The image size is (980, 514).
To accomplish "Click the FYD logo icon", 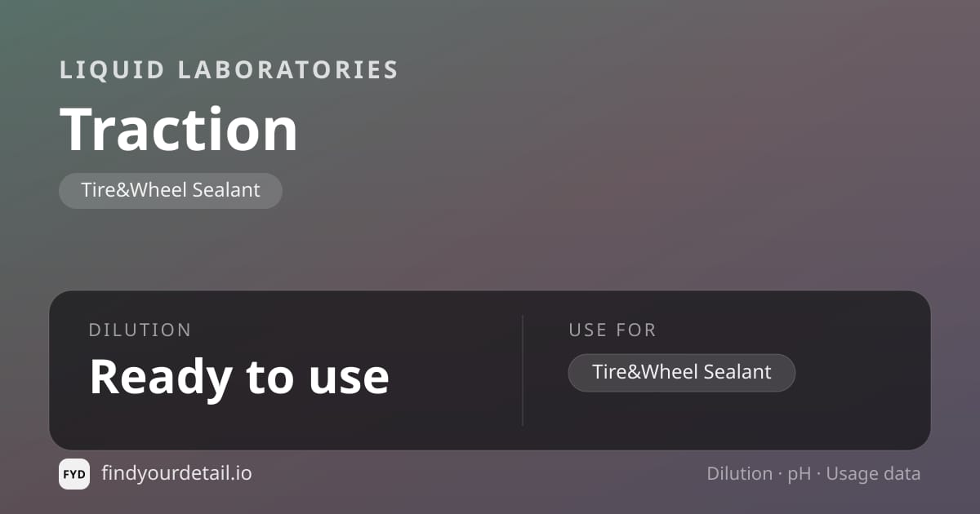I will 74,474.
